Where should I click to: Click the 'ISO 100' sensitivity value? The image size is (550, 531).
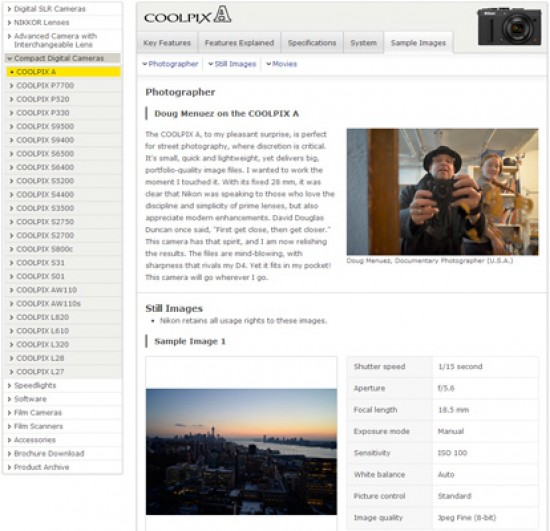(x=452, y=453)
